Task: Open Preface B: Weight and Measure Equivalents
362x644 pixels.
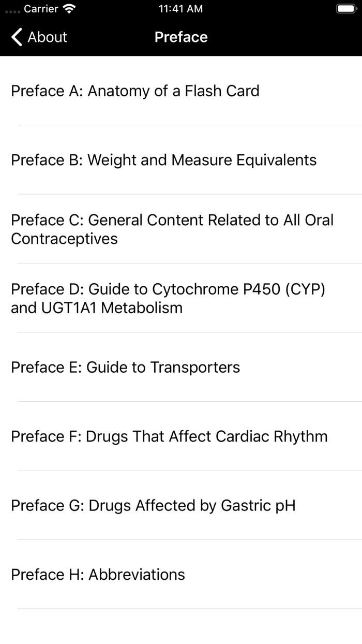Action: [x=163, y=160]
